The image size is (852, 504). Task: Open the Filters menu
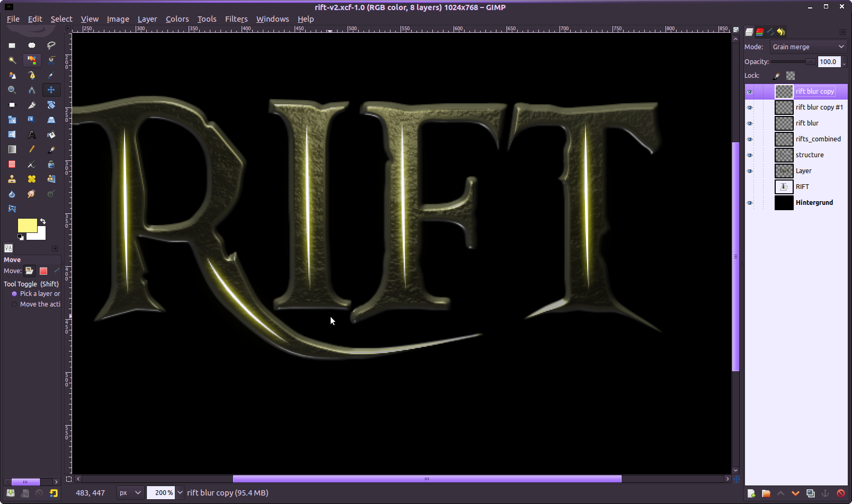pyautogui.click(x=236, y=19)
